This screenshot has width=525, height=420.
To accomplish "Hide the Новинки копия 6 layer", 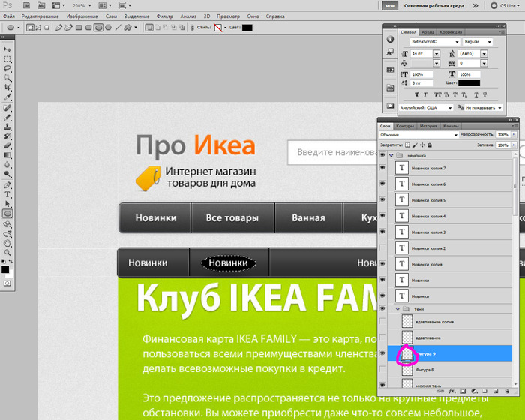I will [x=382, y=184].
